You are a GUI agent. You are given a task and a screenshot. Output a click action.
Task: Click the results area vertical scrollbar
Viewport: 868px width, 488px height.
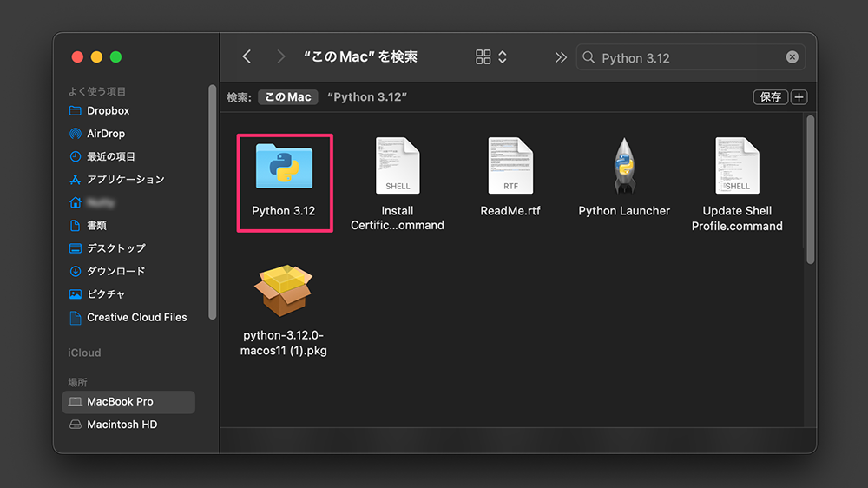coord(811,189)
